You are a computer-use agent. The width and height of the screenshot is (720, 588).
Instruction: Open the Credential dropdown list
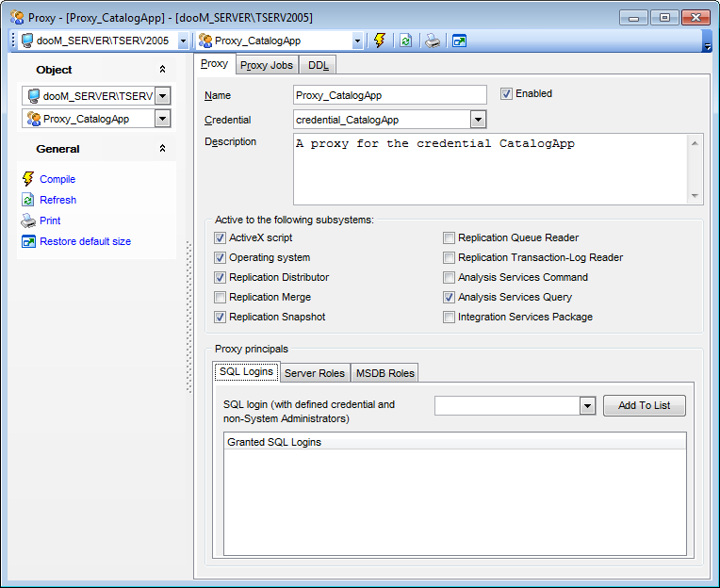pyautogui.click(x=478, y=120)
